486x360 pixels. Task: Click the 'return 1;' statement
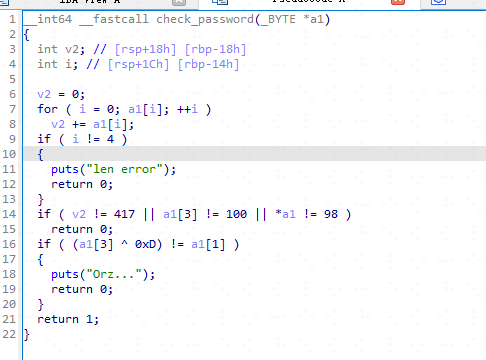[x=68, y=319]
